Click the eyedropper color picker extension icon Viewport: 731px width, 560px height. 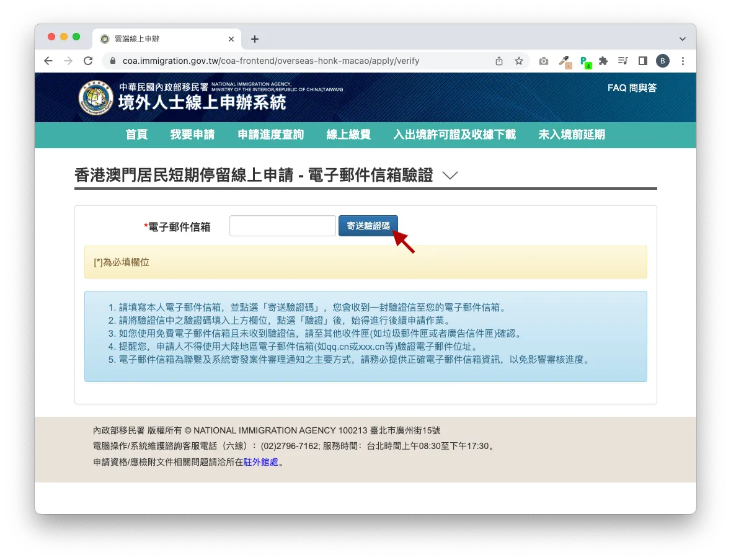[x=565, y=61]
